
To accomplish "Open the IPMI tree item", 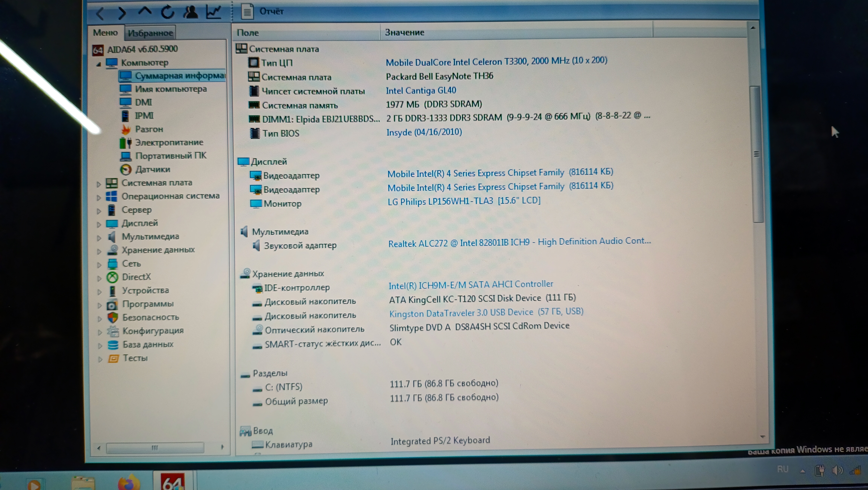I will click(137, 116).
